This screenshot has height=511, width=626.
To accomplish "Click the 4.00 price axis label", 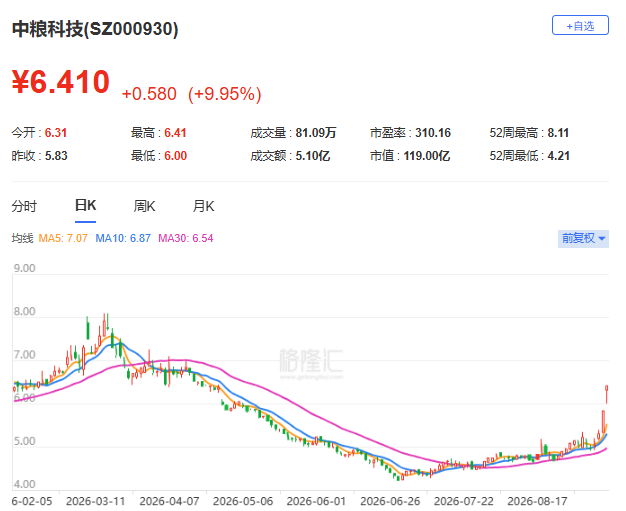I will [24, 484].
